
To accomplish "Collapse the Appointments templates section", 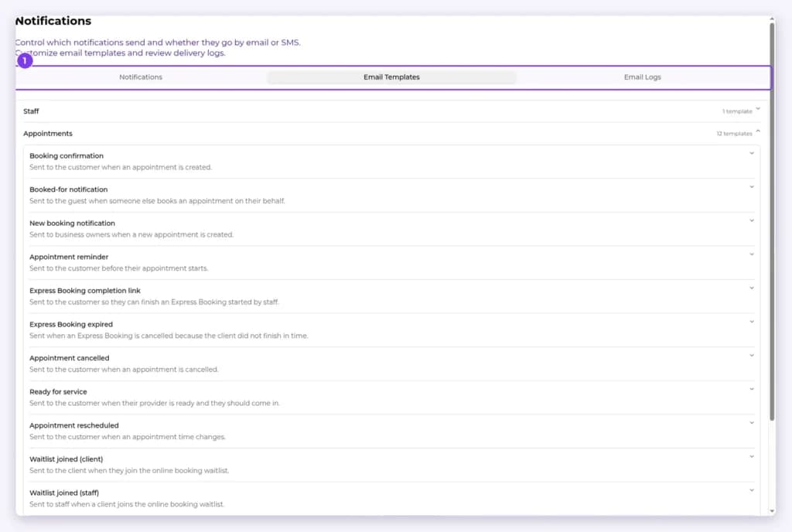I will tap(758, 131).
